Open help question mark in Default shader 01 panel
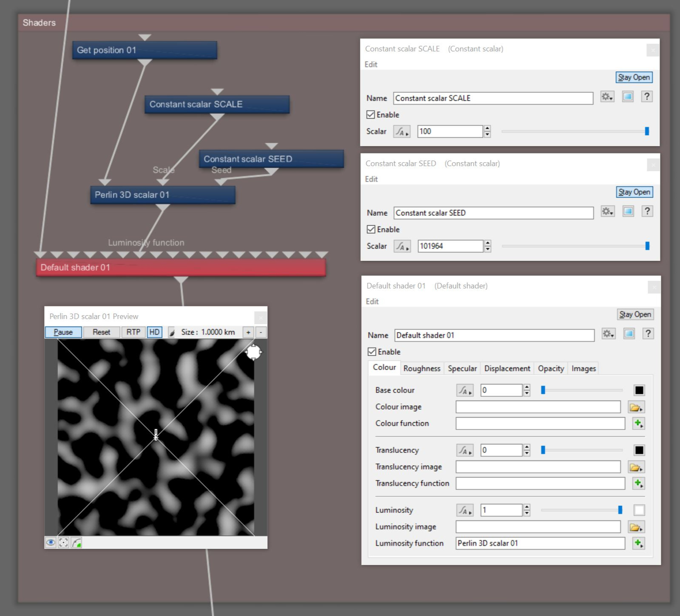 (648, 334)
